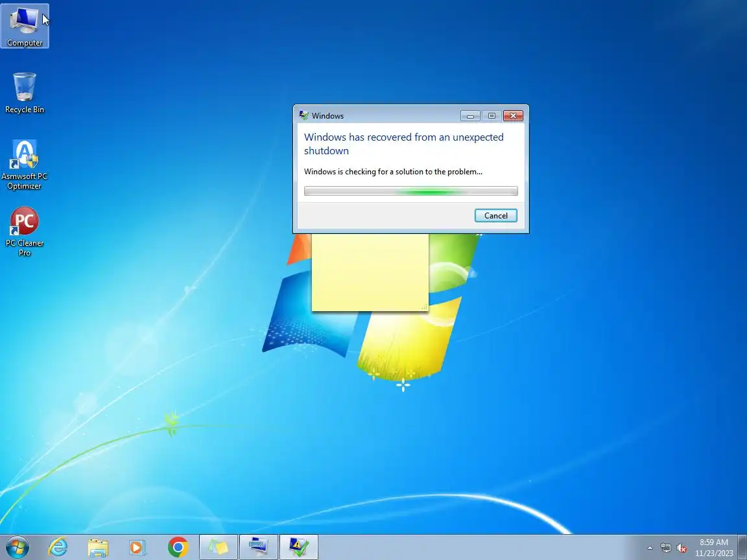Open Windows Media Player from taskbar
The image size is (747, 560).
(137, 547)
